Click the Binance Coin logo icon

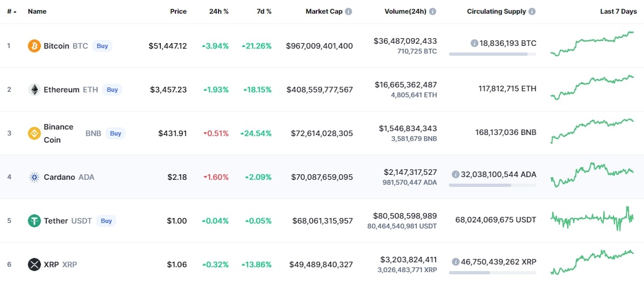pos(34,133)
